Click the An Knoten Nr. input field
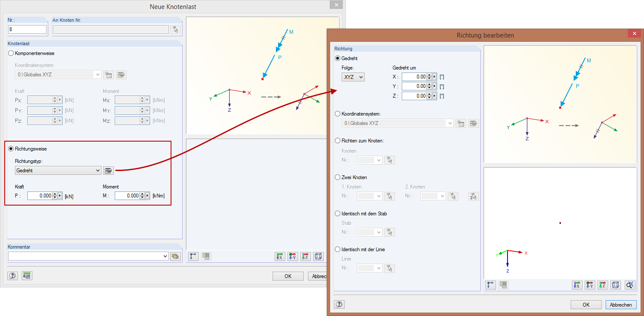This screenshot has height=316, width=644. pos(110,29)
